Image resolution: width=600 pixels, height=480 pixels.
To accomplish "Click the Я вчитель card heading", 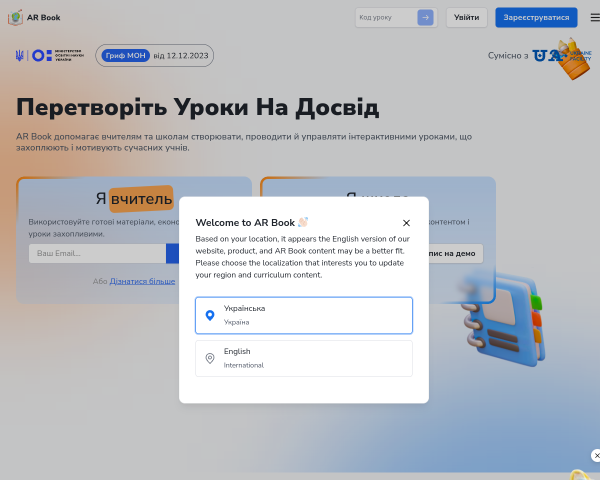I will pyautogui.click(x=134, y=199).
